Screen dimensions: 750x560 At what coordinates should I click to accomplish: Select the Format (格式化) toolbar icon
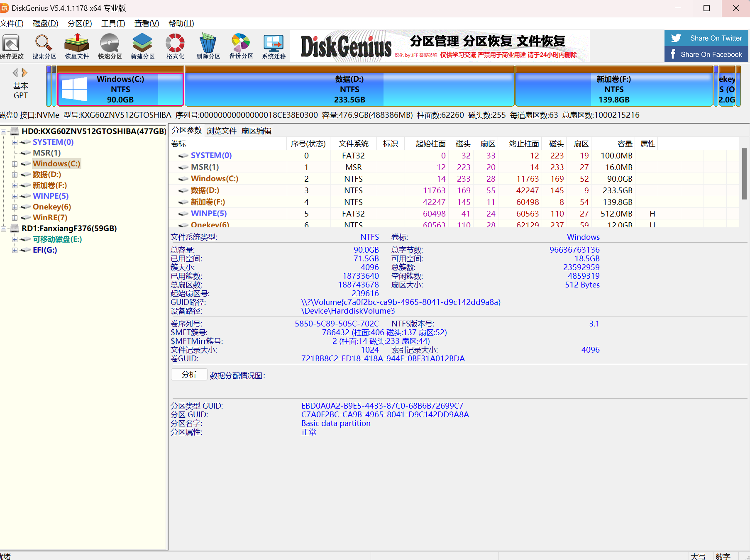pos(175,46)
